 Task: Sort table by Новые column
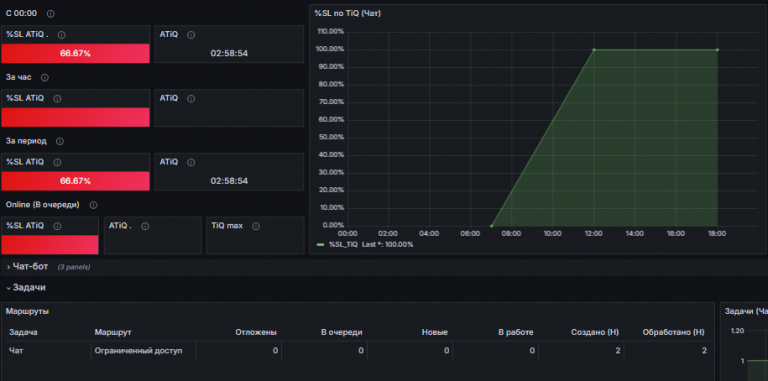(435, 332)
